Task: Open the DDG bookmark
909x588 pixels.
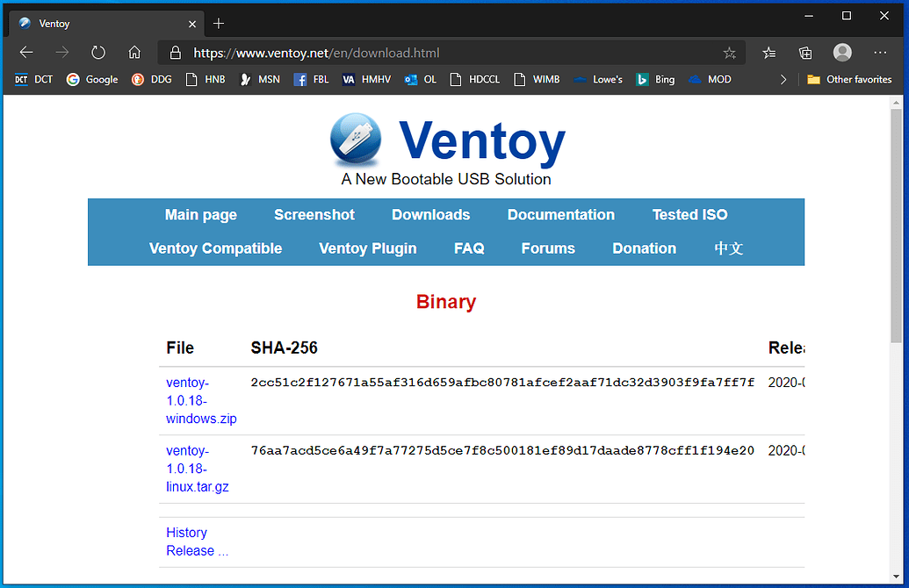Action: (152, 79)
